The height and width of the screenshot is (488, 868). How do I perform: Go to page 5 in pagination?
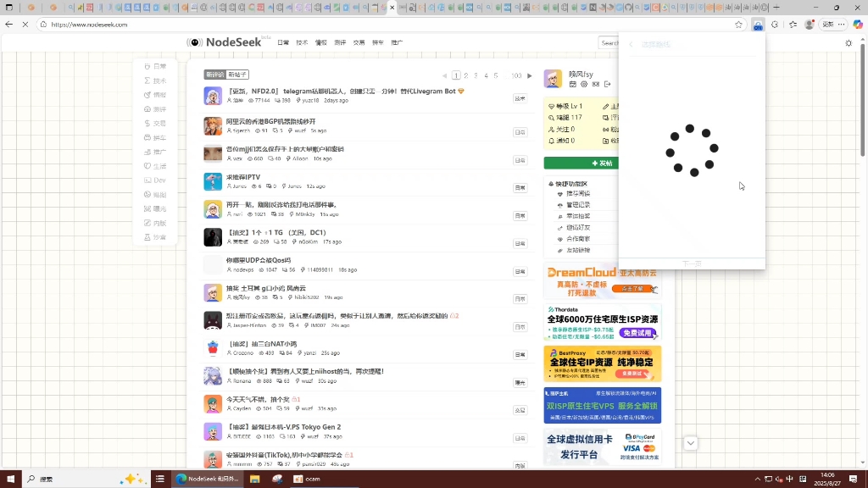point(496,75)
